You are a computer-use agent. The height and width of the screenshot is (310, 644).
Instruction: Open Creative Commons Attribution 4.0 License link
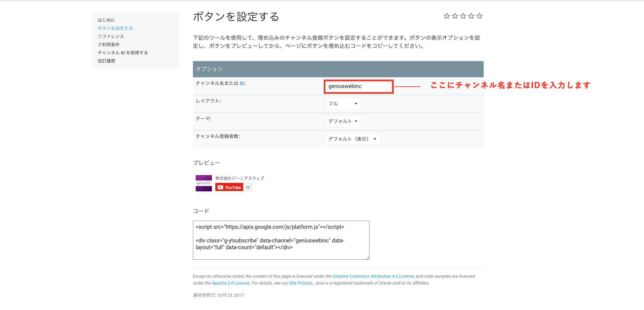pos(373,276)
